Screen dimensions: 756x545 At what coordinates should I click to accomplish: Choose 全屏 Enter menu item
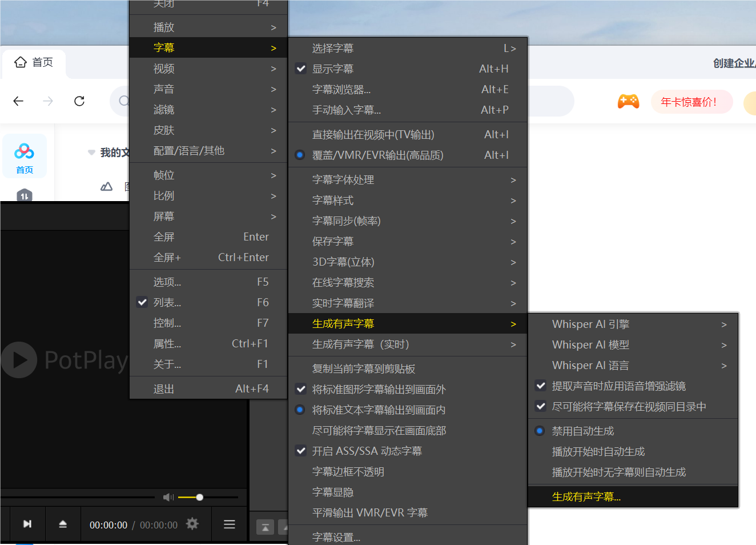[208, 237]
